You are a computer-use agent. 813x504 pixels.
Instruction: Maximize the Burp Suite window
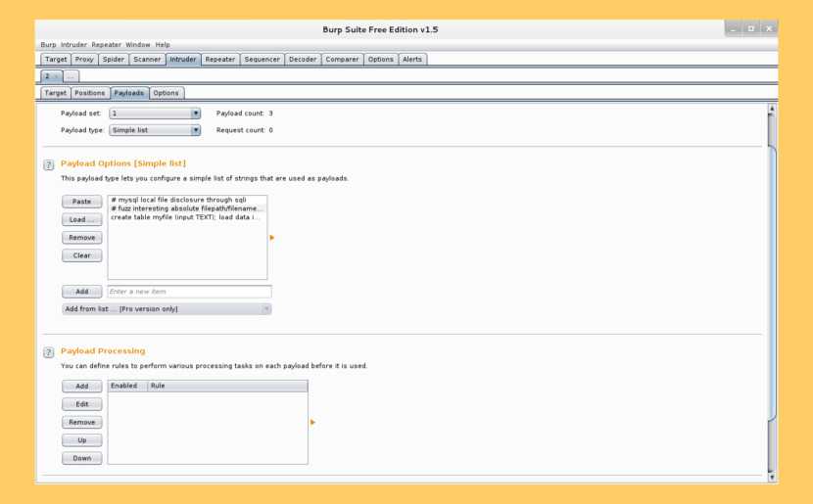tap(750, 28)
